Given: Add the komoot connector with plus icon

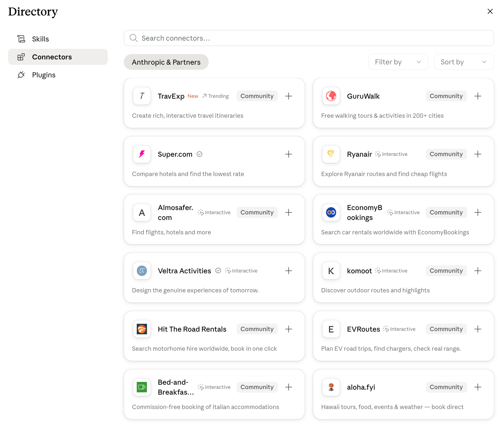Looking at the screenshot, I should click(478, 271).
